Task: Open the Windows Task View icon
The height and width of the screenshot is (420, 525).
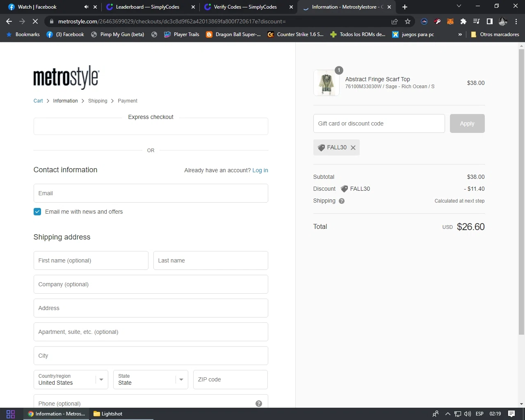Action: point(11,414)
